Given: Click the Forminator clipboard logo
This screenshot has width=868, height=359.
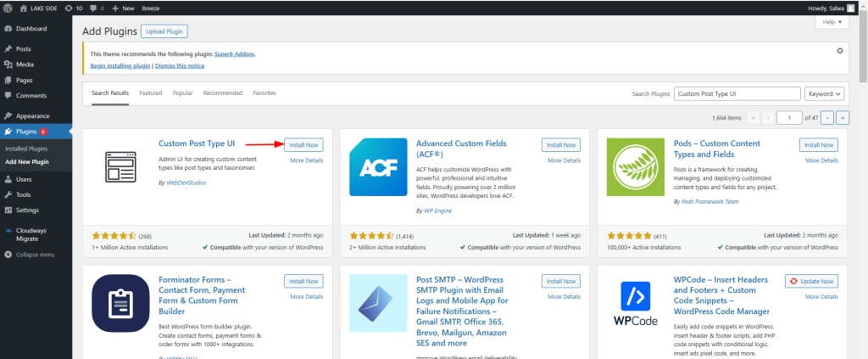Looking at the screenshot, I should coord(120,303).
